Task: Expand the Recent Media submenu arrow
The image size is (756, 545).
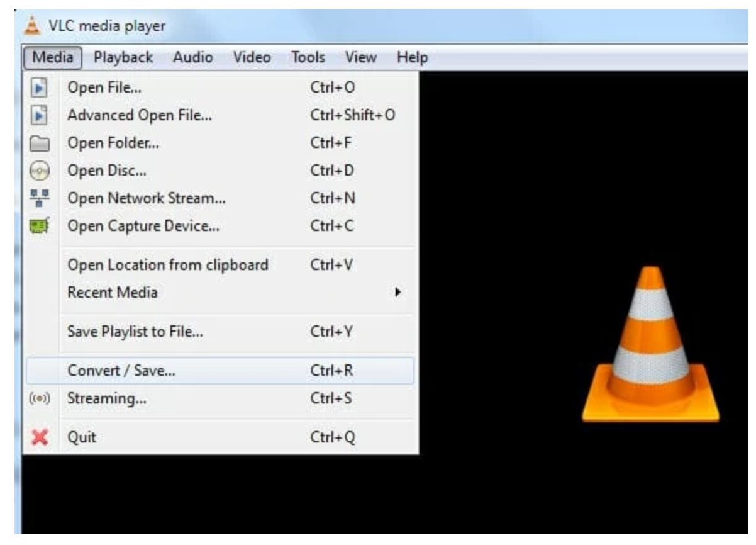Action: [397, 293]
